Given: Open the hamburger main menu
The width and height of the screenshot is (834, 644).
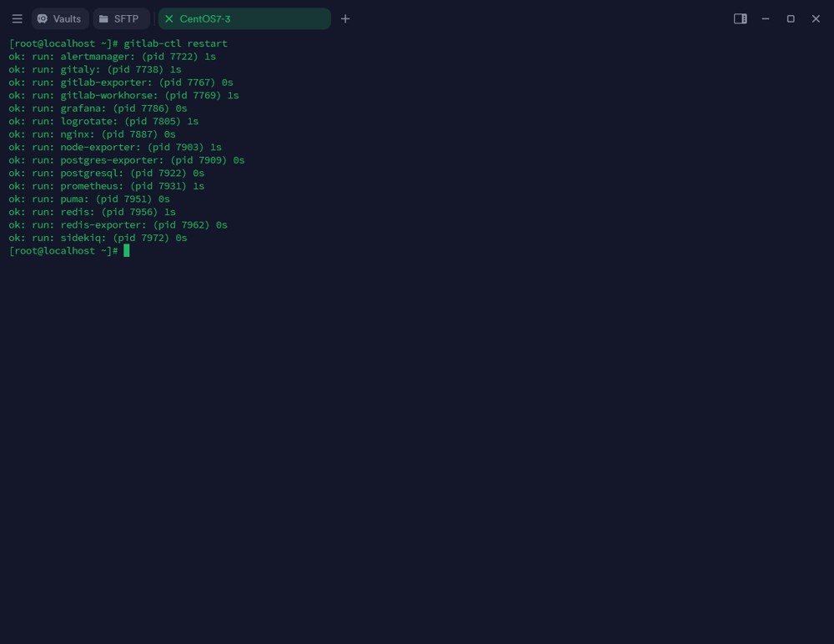Looking at the screenshot, I should tap(17, 18).
